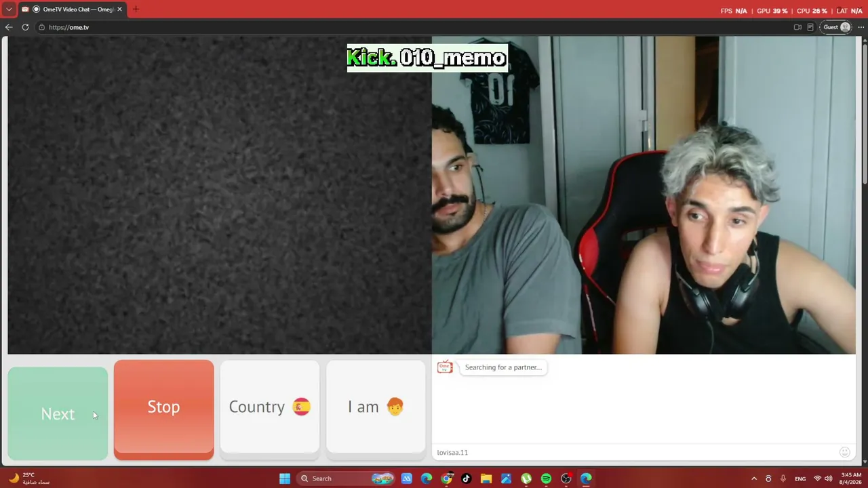Click the OmeTV logo beside the search message
This screenshot has width=868, height=488.
(x=445, y=367)
